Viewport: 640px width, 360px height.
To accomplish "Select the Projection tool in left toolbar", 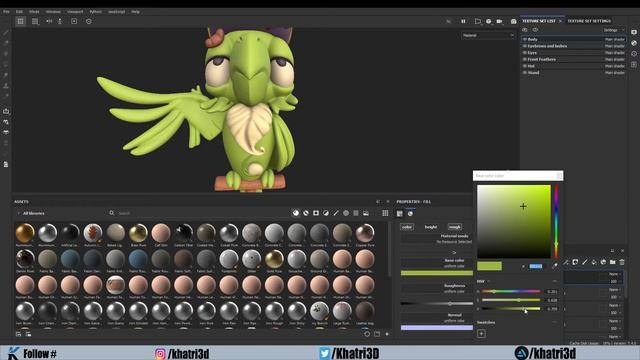I will [x=6, y=53].
